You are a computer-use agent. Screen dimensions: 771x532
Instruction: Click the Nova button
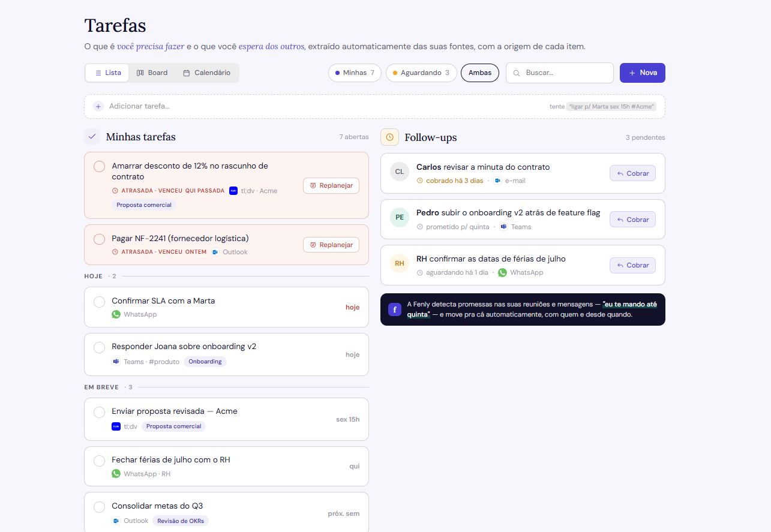pos(643,73)
